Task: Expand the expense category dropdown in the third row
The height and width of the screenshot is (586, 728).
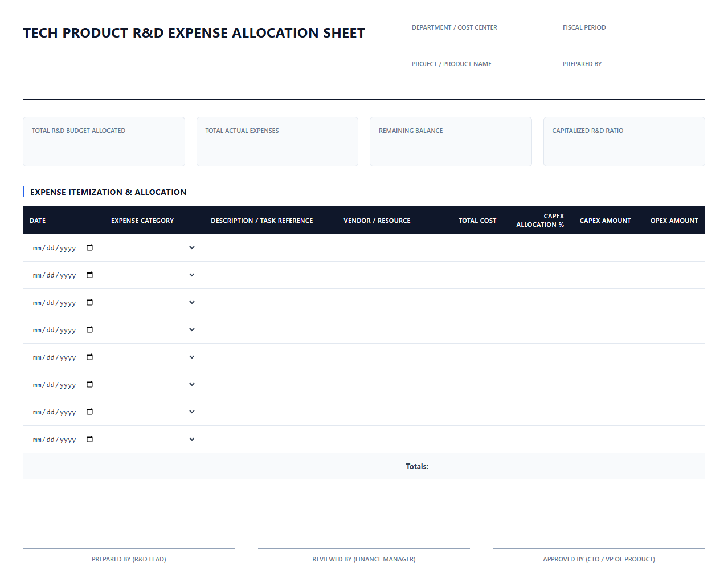Action: [154, 303]
